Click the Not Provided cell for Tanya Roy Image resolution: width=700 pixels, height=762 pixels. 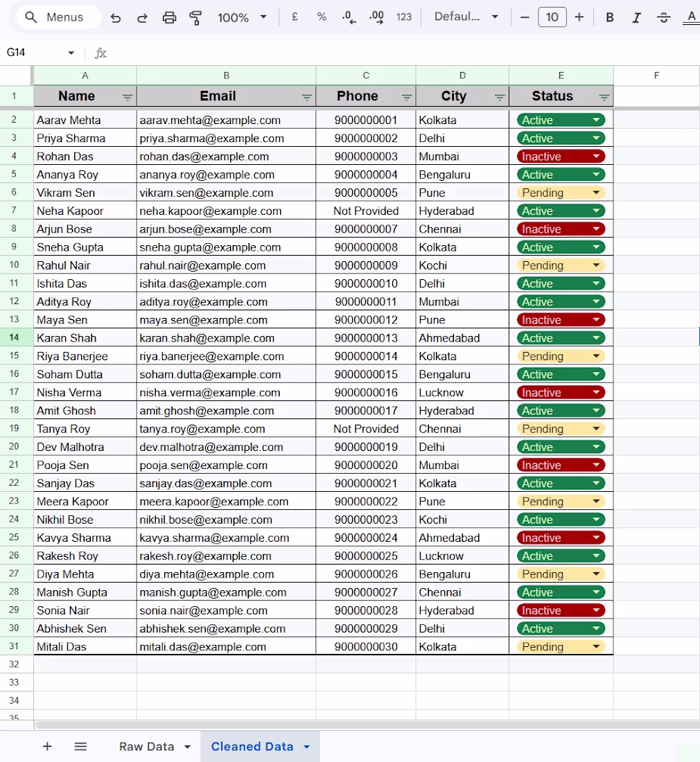[x=366, y=429]
